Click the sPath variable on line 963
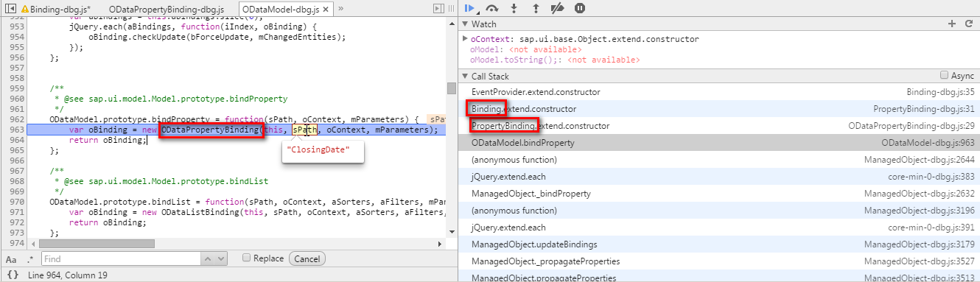The width and height of the screenshot is (980, 282). pyautogui.click(x=304, y=130)
